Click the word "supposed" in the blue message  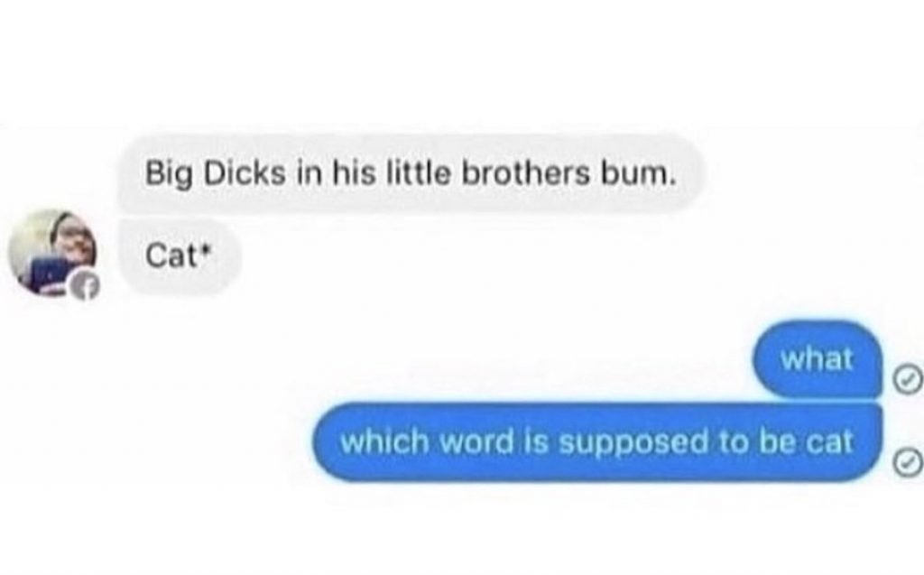point(633,443)
